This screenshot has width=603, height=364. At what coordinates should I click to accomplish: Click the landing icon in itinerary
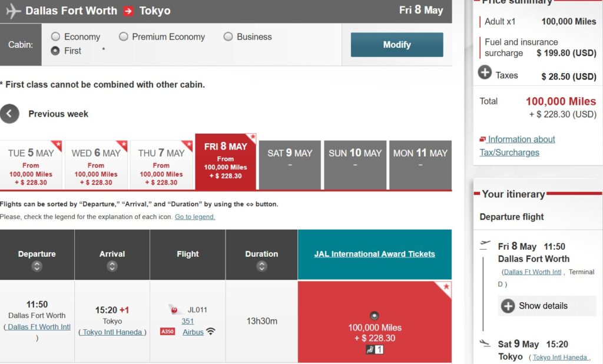pos(485,342)
